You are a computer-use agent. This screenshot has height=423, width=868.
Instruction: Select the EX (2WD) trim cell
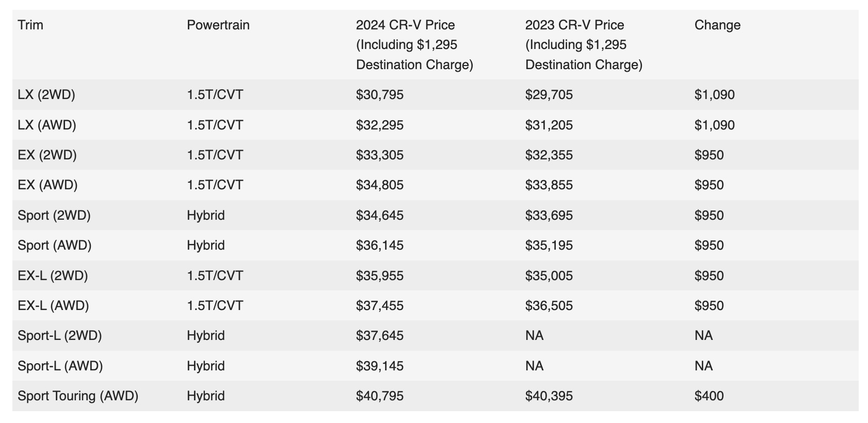(x=47, y=155)
